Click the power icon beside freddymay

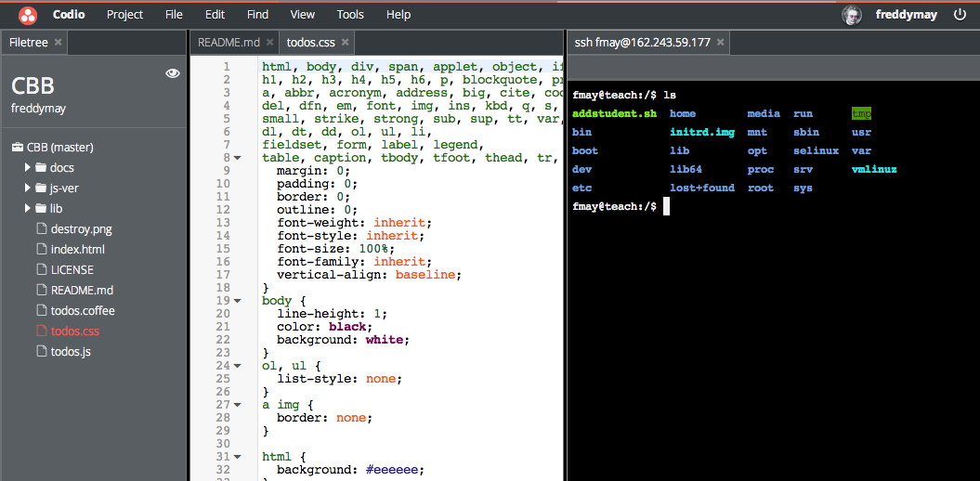pyautogui.click(x=960, y=15)
